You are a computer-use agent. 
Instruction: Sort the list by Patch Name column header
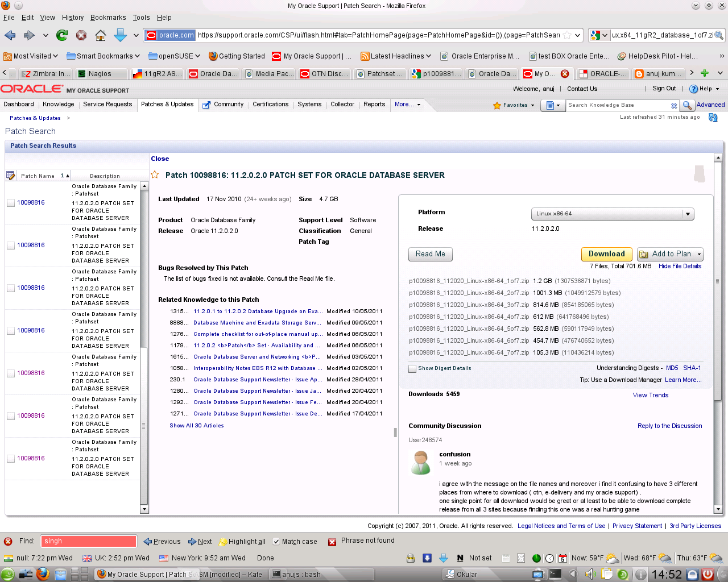point(38,176)
